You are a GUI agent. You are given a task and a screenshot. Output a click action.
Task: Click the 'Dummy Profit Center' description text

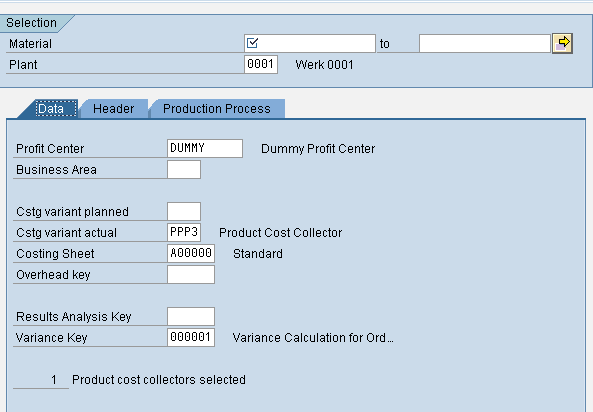(x=318, y=149)
